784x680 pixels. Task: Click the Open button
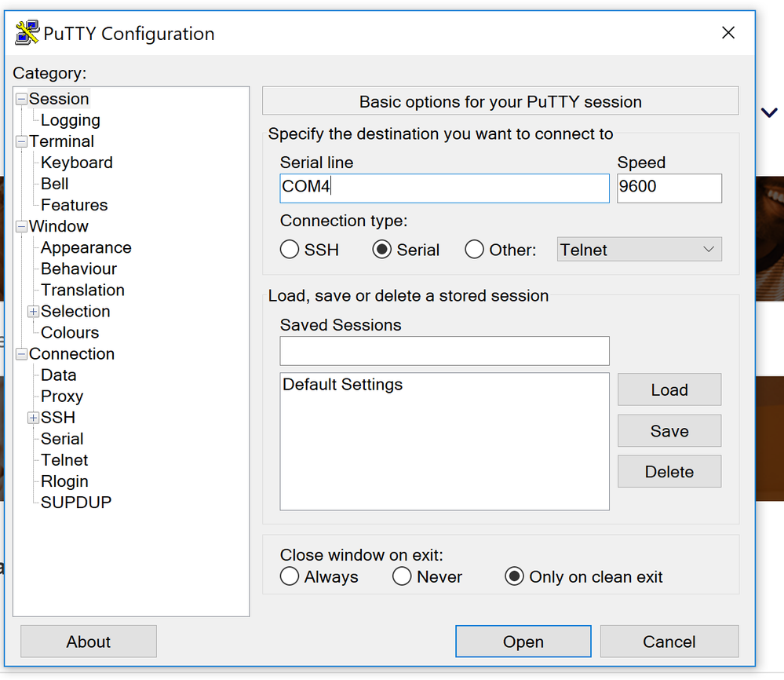(x=523, y=642)
